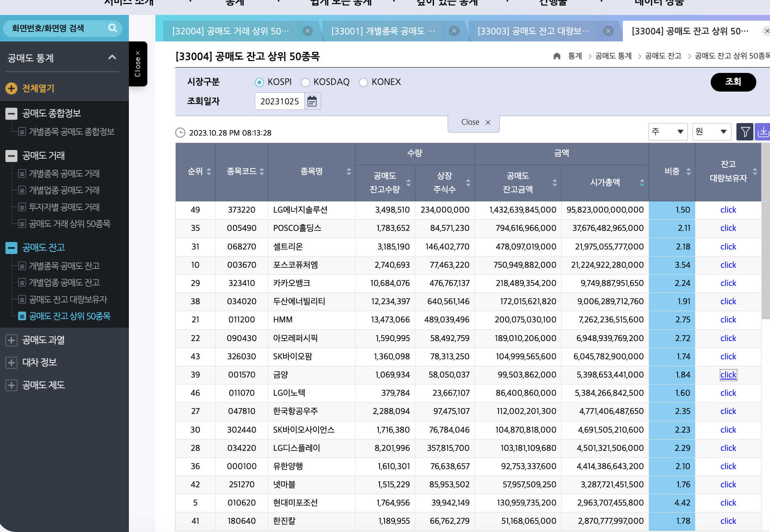The image size is (770, 532).
Task: Open 공매도 잔고 대량보유자 menu item
Action: point(68,300)
